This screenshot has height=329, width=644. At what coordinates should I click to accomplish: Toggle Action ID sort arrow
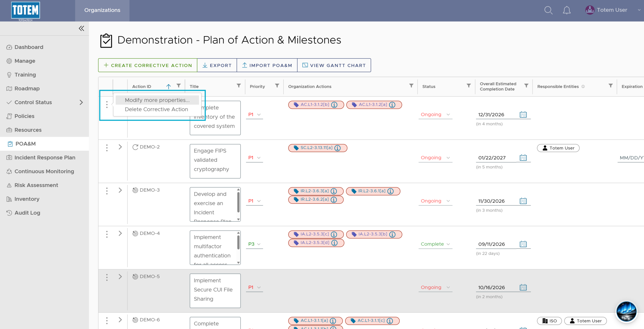coord(169,86)
